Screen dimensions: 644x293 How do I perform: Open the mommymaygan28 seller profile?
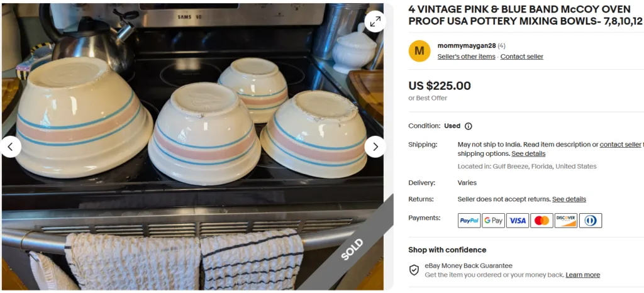[466, 45]
